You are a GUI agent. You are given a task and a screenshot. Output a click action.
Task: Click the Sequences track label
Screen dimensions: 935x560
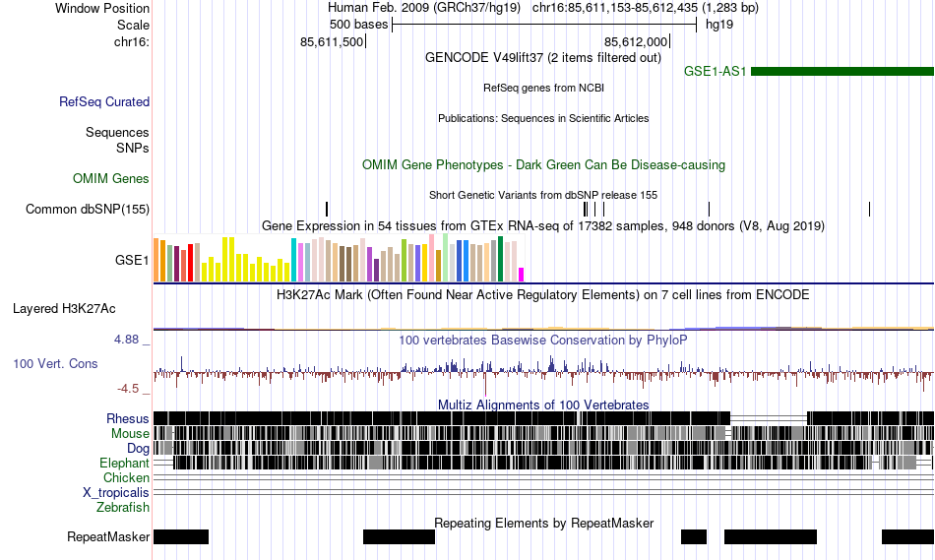[117, 133]
